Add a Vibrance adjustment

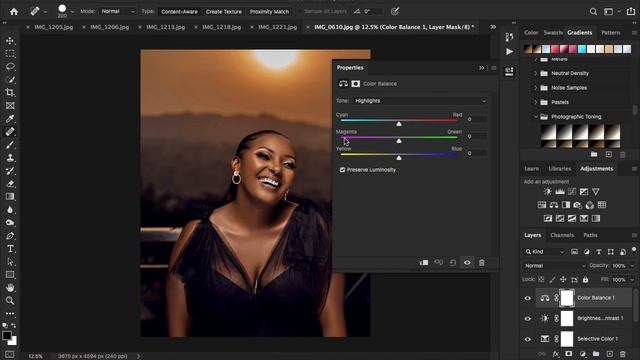point(596,191)
